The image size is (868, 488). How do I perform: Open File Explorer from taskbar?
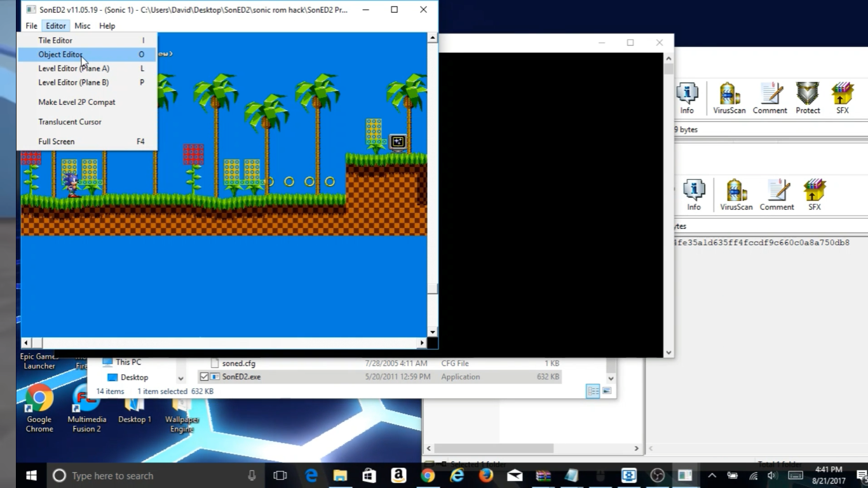click(x=340, y=475)
